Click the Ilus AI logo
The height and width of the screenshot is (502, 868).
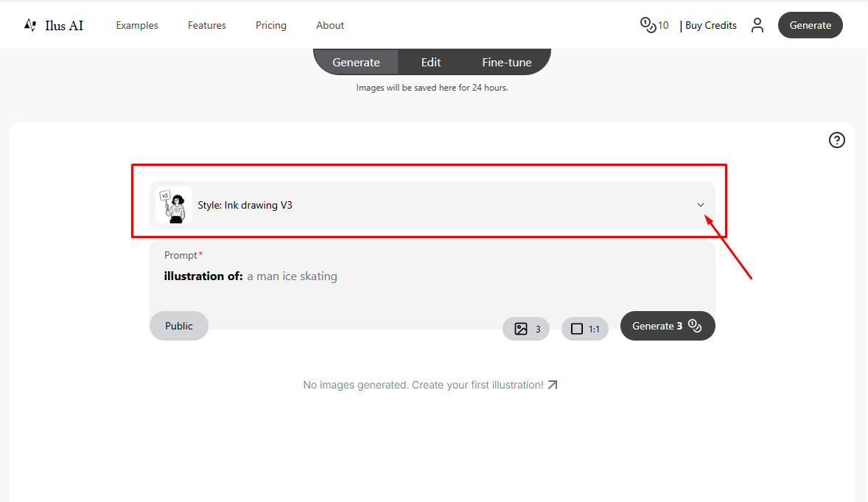coord(54,26)
